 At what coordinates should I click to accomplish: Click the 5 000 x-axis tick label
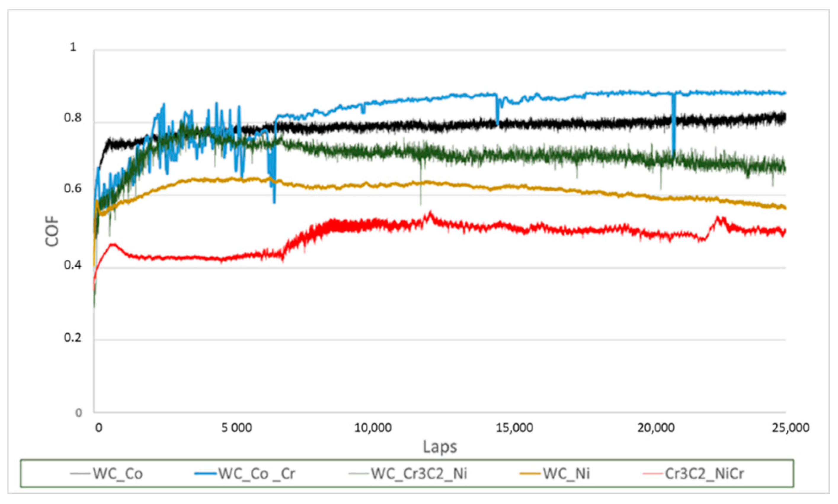coord(236,428)
